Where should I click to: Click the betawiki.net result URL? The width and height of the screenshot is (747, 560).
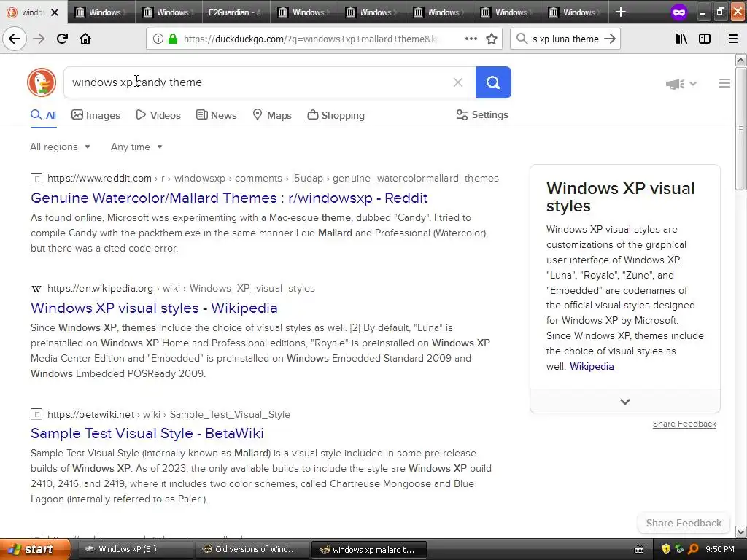[169, 414]
